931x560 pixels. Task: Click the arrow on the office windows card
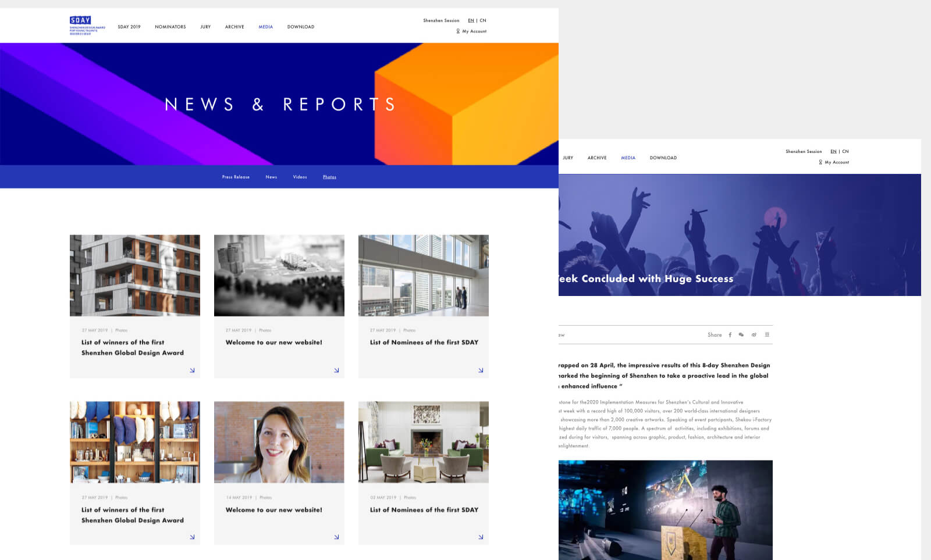pyautogui.click(x=481, y=370)
